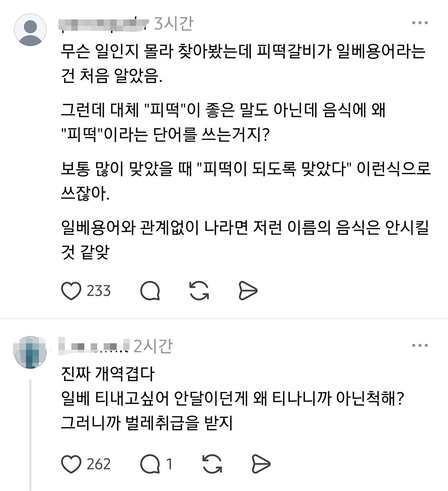Viewport: 448px width, 491px height.
Task: Visit the blurred username beside 3시간
Action: pos(105,23)
